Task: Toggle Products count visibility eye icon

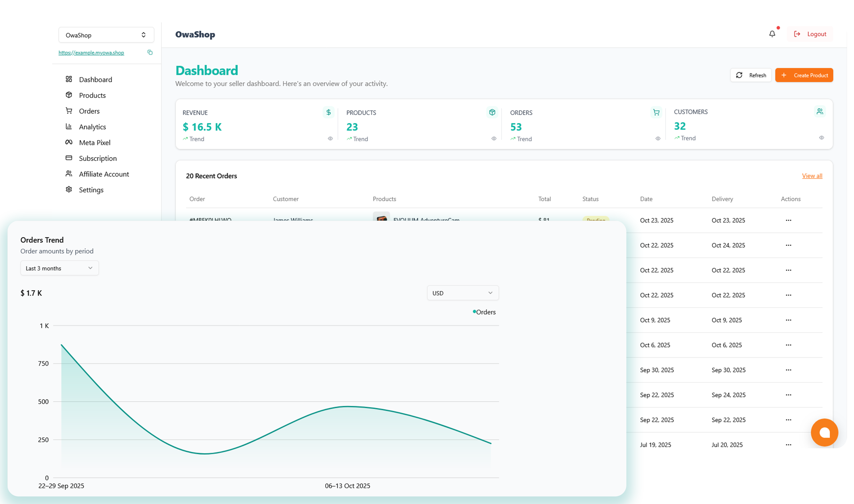Action: click(494, 139)
